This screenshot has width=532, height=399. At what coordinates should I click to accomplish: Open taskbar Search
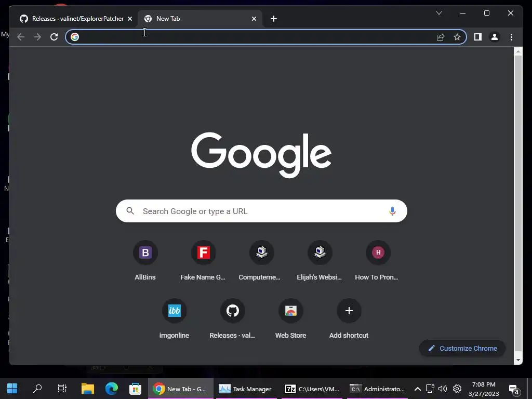click(x=37, y=389)
